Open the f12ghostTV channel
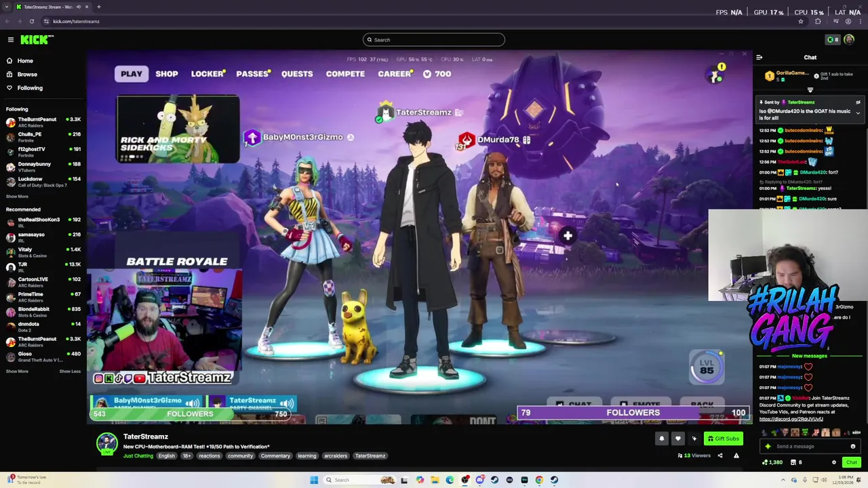The width and height of the screenshot is (868, 488). 43,152
